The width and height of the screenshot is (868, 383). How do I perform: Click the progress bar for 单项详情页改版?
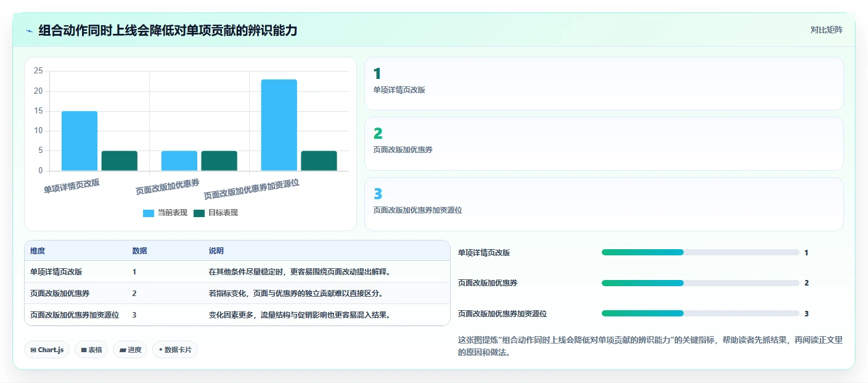coord(700,252)
